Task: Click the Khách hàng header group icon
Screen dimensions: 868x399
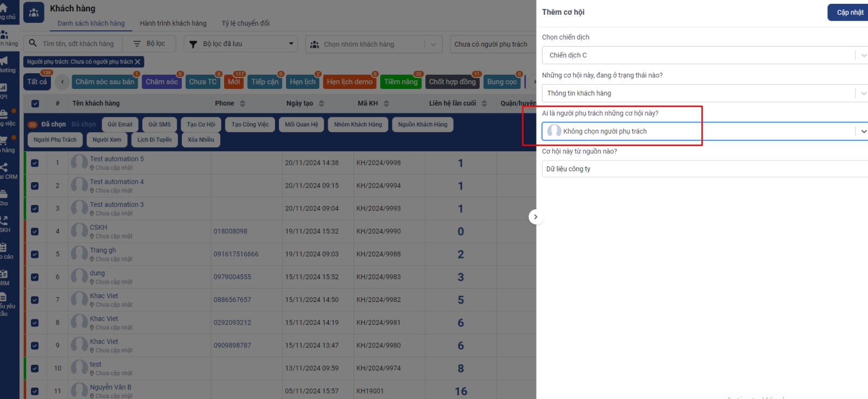Action: coord(34,13)
